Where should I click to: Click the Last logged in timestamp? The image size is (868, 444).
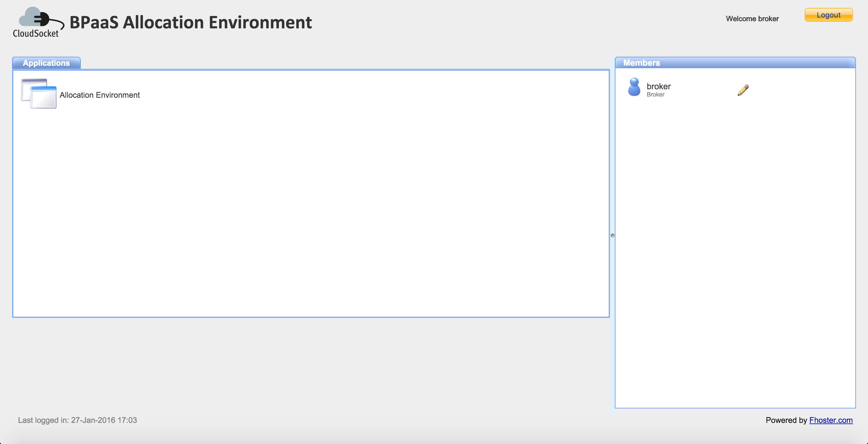pyautogui.click(x=77, y=420)
